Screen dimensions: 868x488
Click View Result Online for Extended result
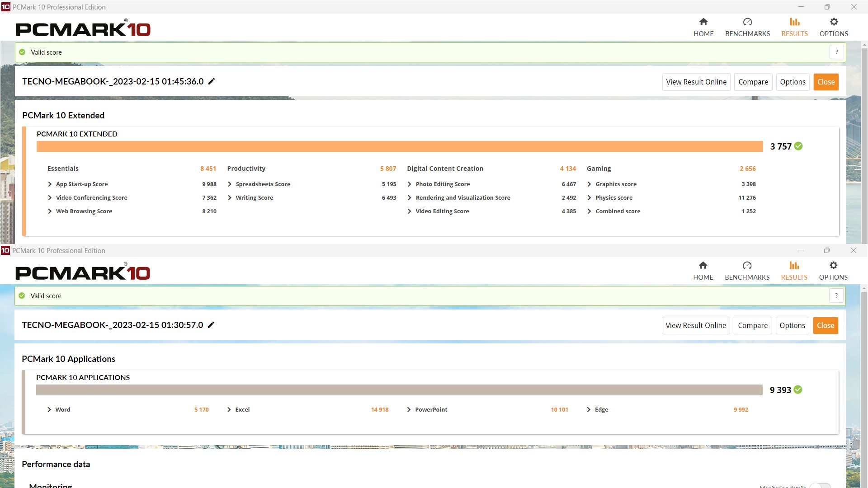click(x=696, y=82)
